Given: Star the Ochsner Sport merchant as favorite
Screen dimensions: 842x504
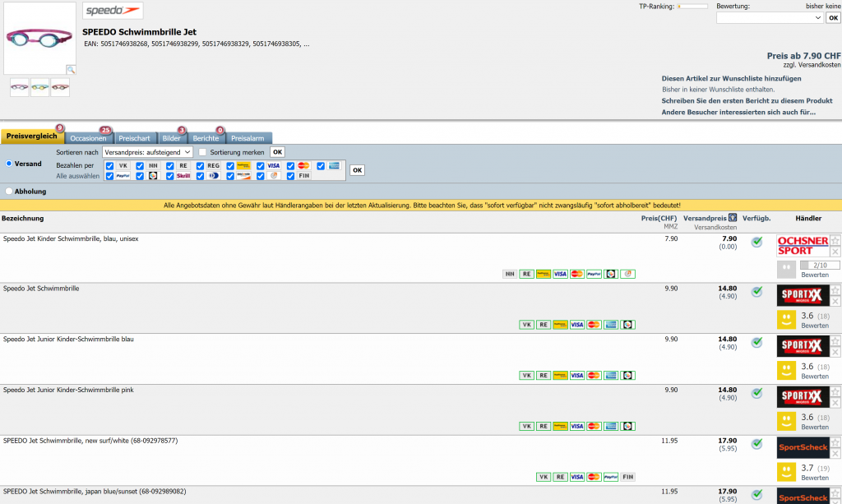Looking at the screenshot, I should pos(835,241).
